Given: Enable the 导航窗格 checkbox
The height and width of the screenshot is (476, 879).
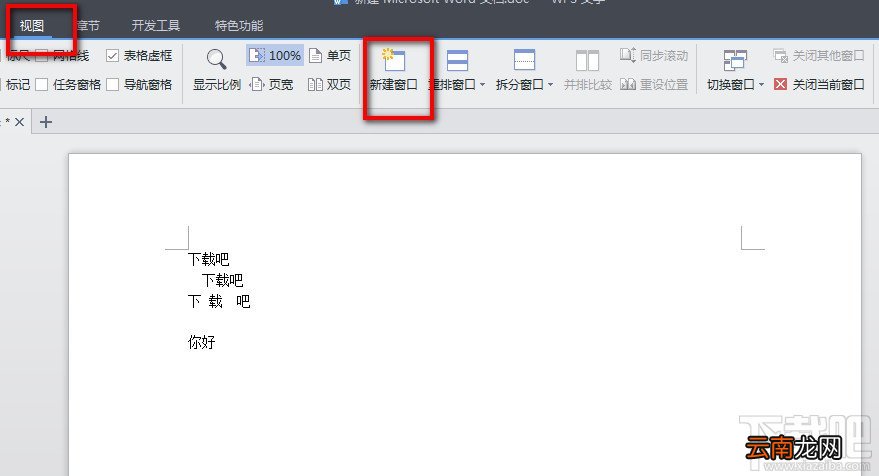Looking at the screenshot, I should (x=113, y=85).
